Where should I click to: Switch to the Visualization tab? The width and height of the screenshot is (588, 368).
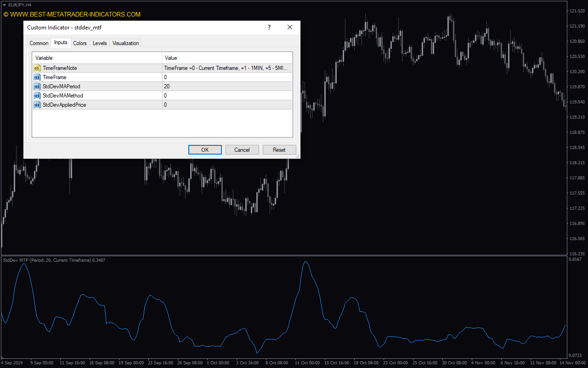pos(125,43)
